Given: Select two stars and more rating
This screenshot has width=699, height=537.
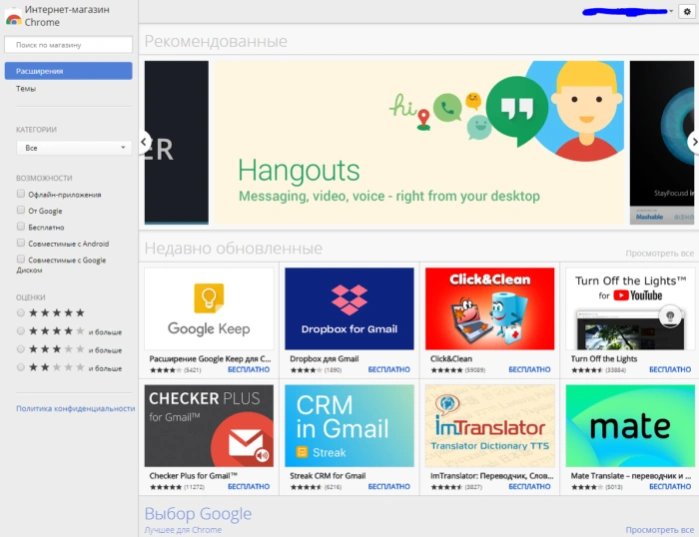Looking at the screenshot, I should 21,368.
